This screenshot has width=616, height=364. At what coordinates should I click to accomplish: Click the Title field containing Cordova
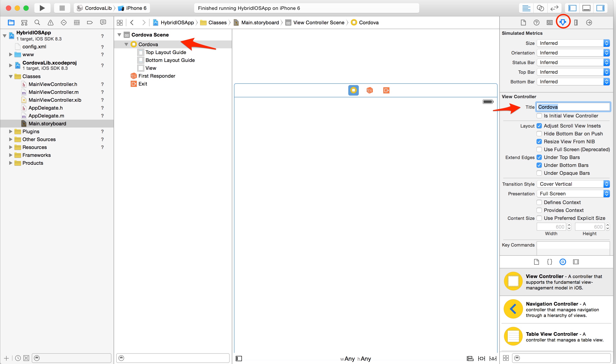click(573, 107)
